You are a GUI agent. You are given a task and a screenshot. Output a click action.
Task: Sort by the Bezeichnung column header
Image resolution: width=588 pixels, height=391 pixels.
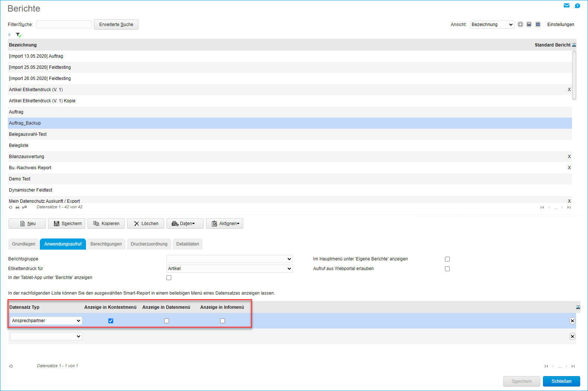coord(23,45)
